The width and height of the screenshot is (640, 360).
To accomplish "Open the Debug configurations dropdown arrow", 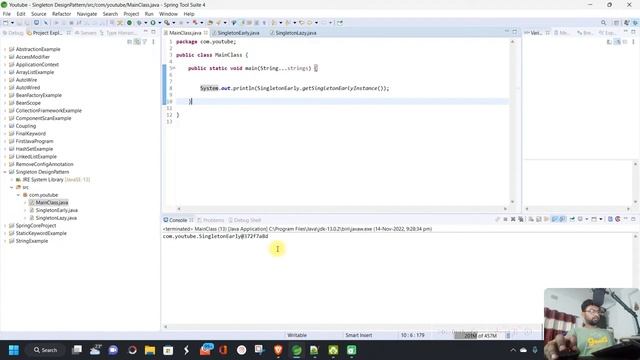I will [146, 23].
